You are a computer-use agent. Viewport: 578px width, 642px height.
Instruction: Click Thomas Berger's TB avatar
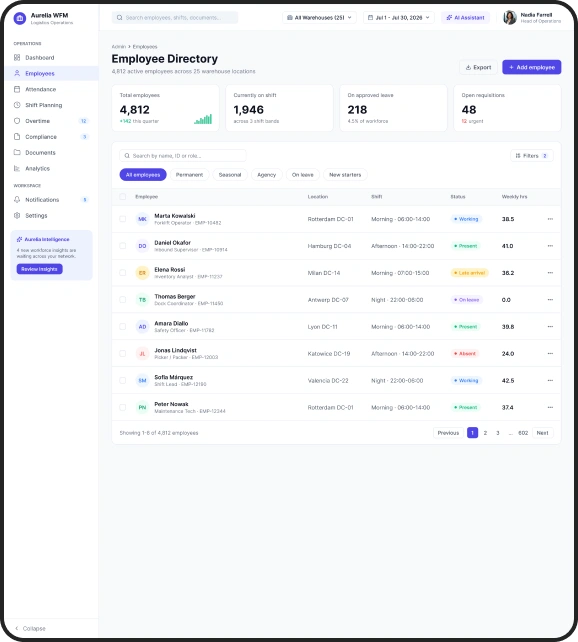(142, 300)
